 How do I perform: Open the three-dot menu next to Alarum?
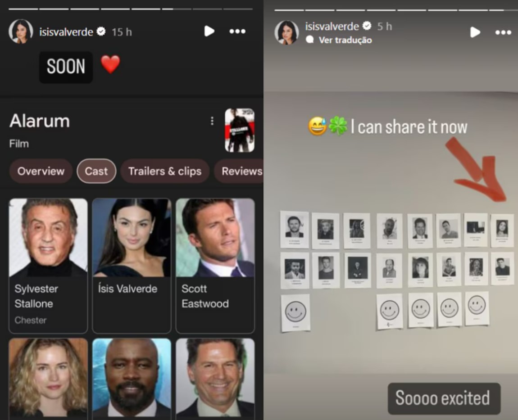click(212, 121)
